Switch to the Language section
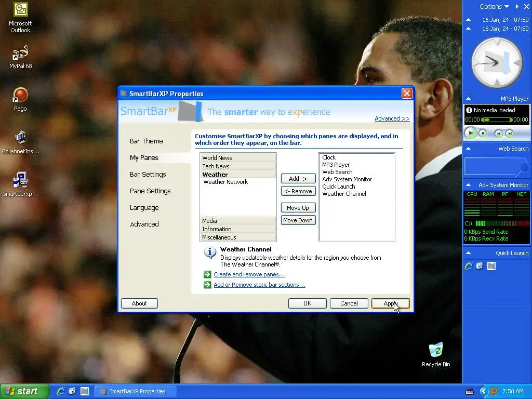This screenshot has height=399, width=532. [144, 208]
